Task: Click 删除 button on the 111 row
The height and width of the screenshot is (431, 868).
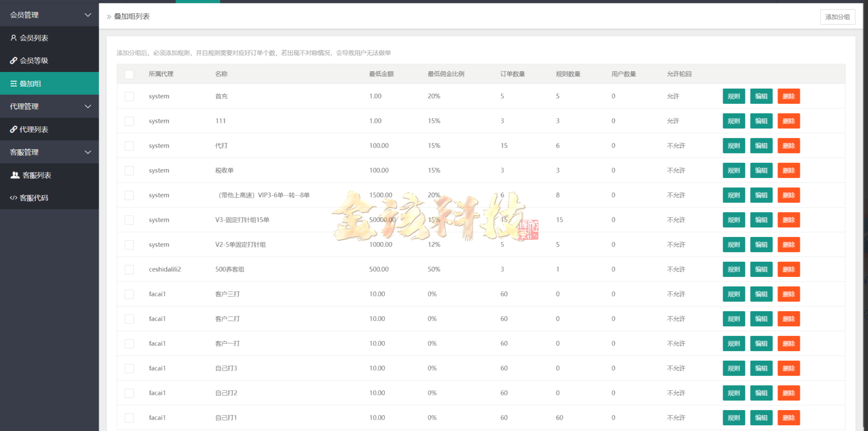Action: click(788, 121)
